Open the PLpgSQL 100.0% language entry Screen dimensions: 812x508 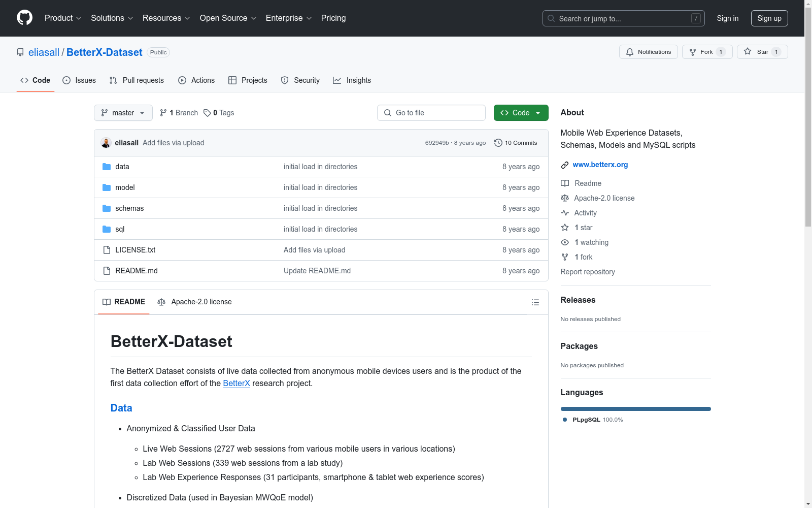pyautogui.click(x=593, y=420)
